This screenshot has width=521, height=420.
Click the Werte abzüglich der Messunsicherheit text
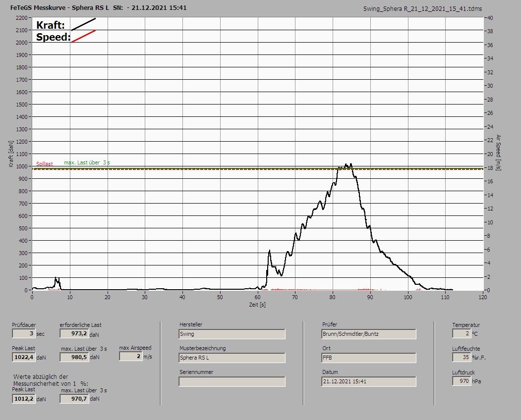(x=51, y=380)
